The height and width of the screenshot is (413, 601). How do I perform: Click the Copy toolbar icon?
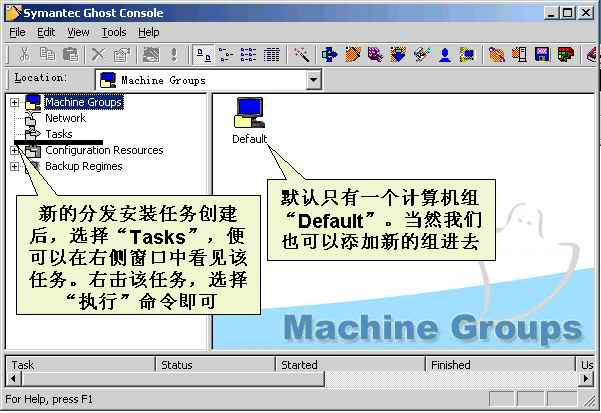48,55
